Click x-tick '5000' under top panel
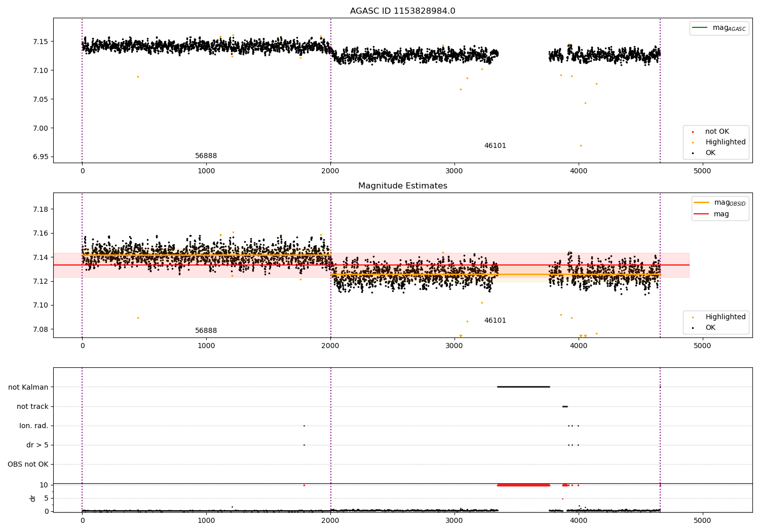This screenshot has height=532, width=760. 702,171
